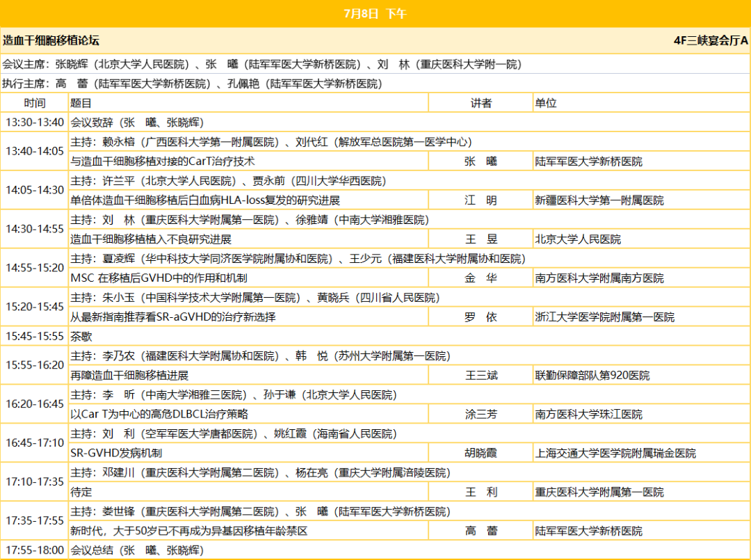This screenshot has width=751, height=560.
Task: Select the '7月8日 下午' header banner
Action: coord(375,13)
